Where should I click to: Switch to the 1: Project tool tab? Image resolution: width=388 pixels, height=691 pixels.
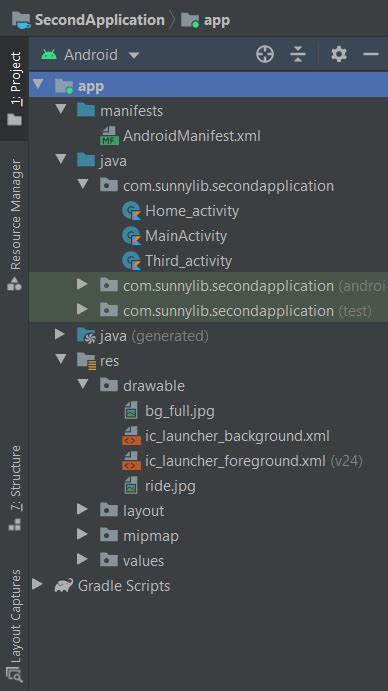[x=15, y=88]
